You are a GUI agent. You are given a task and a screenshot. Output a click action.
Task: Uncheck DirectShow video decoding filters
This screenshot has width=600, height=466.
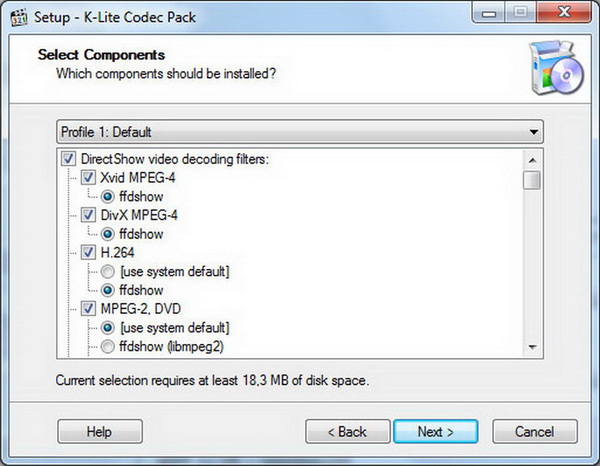pos(68,158)
